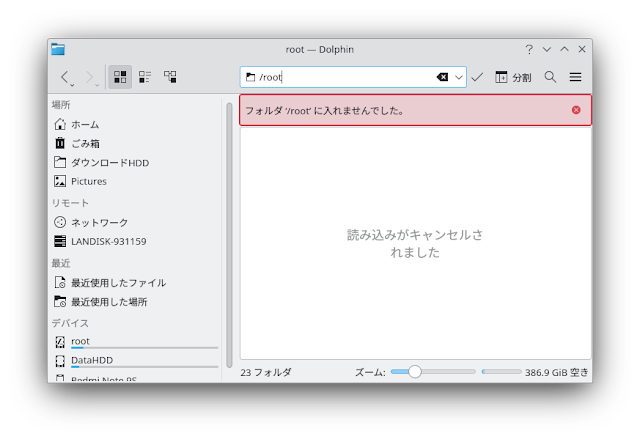Switch to details tree view mode

pyautogui.click(x=170, y=77)
